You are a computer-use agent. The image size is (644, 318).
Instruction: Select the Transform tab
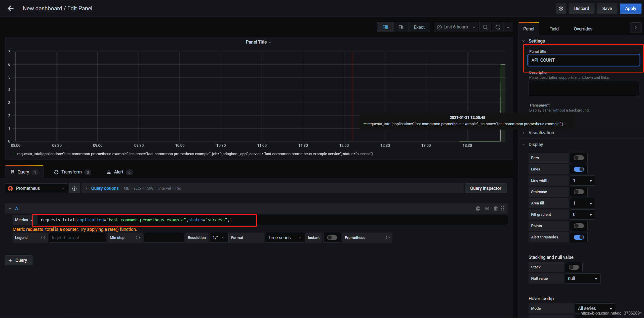coord(72,172)
